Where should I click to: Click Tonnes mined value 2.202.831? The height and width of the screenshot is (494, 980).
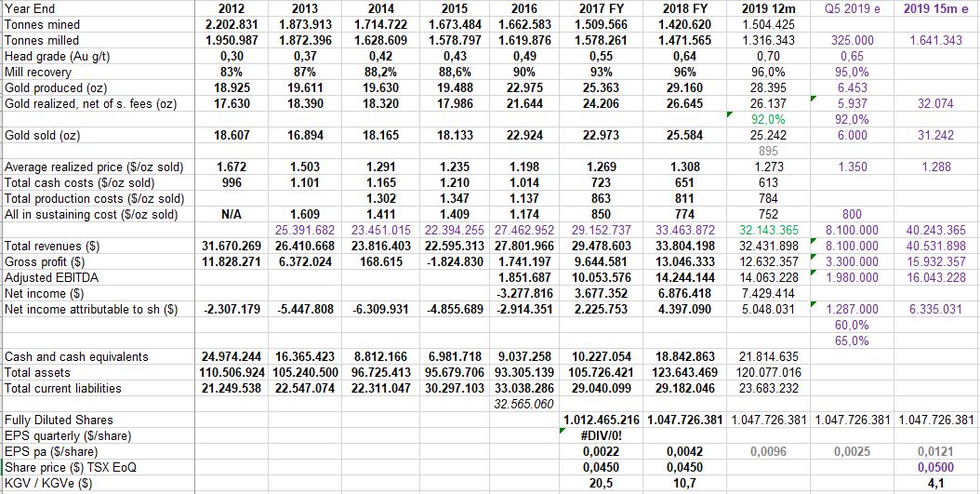(x=232, y=25)
